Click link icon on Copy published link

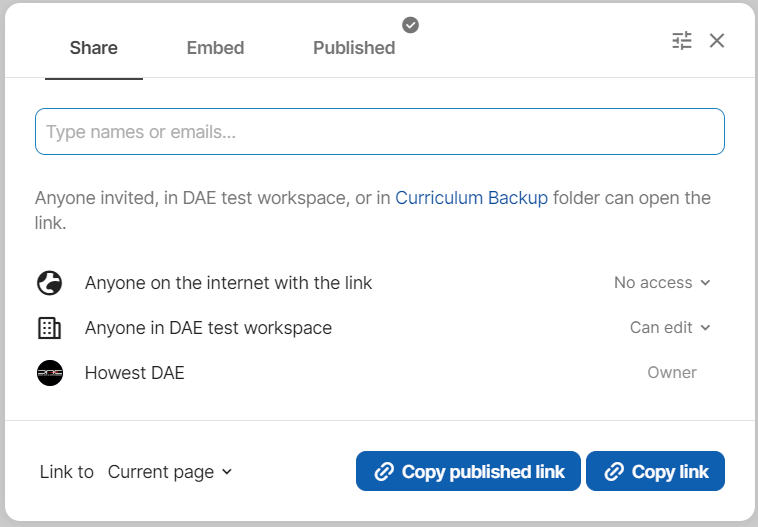[x=383, y=472]
